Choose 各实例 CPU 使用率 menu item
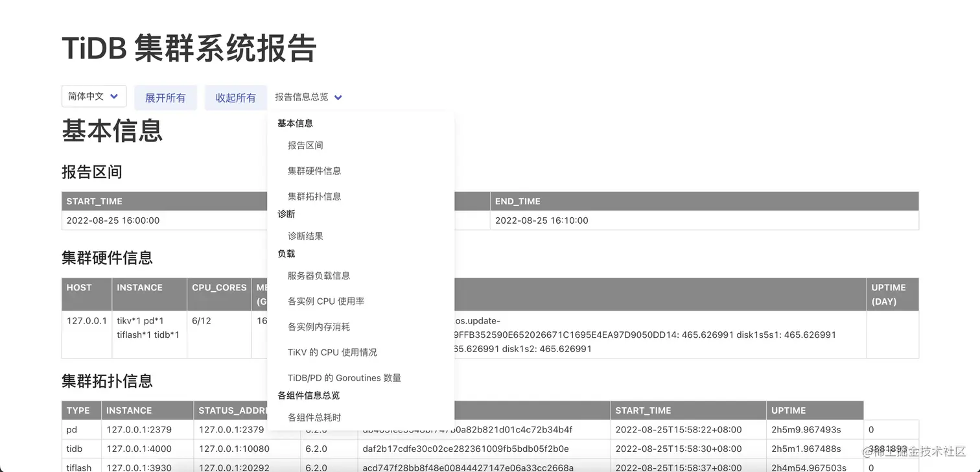 [x=326, y=301]
